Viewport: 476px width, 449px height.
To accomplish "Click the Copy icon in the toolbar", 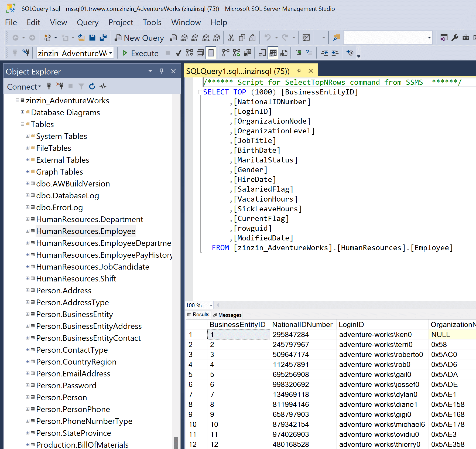I will (x=242, y=38).
